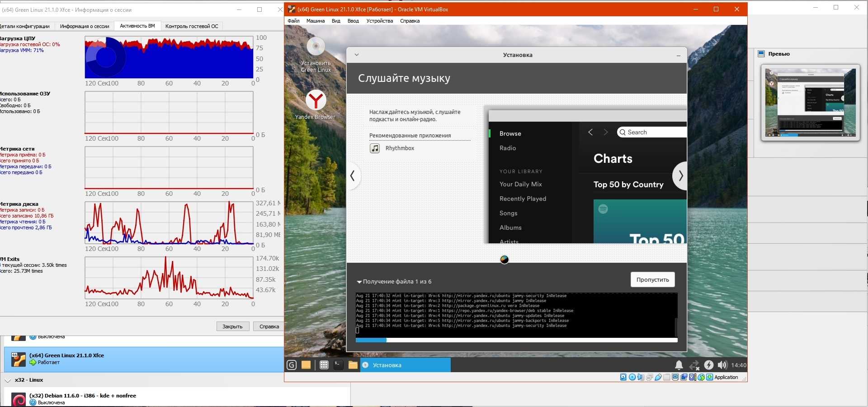Image resolution: width=868 pixels, height=407 pixels.
Task: Click the shared folders status indicator
Action: coord(667,377)
